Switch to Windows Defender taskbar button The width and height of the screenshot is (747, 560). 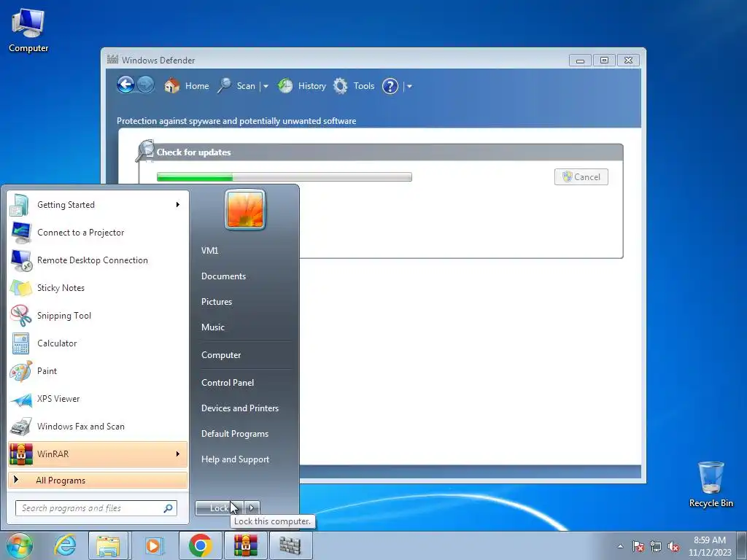[x=290, y=545]
